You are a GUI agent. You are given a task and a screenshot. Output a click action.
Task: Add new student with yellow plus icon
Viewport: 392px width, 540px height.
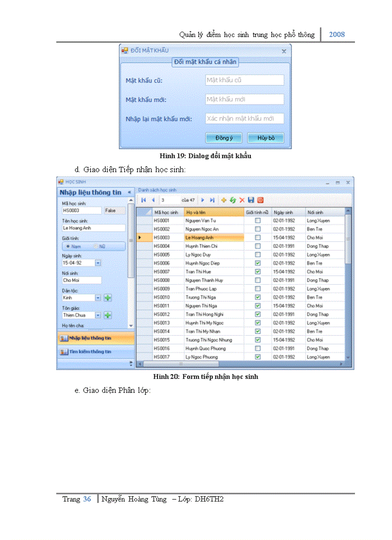pos(223,200)
